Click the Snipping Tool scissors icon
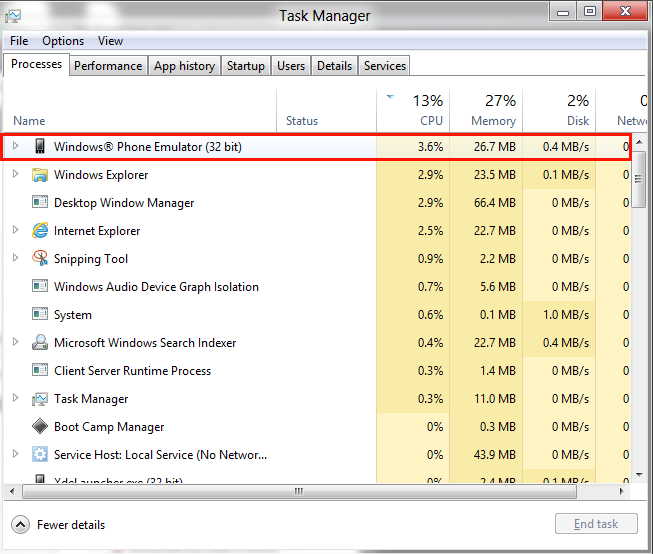Viewport: 653px width, 554px height. coord(40,258)
